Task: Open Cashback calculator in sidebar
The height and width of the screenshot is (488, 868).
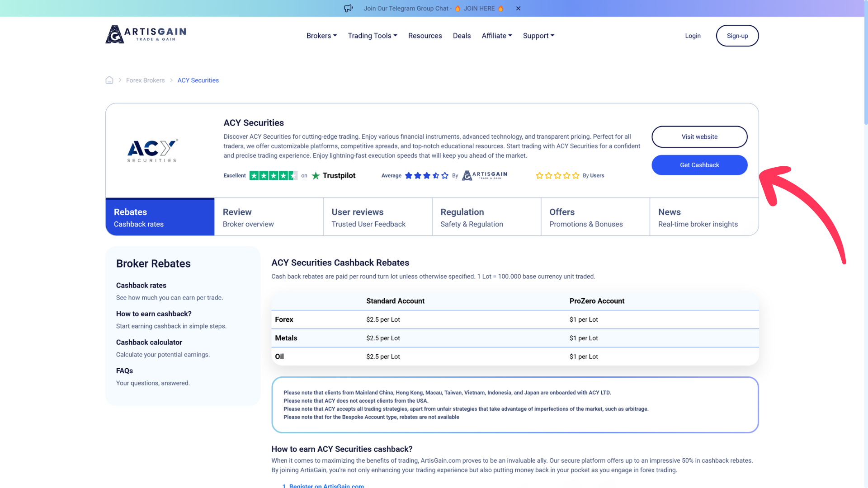Action: click(x=149, y=343)
